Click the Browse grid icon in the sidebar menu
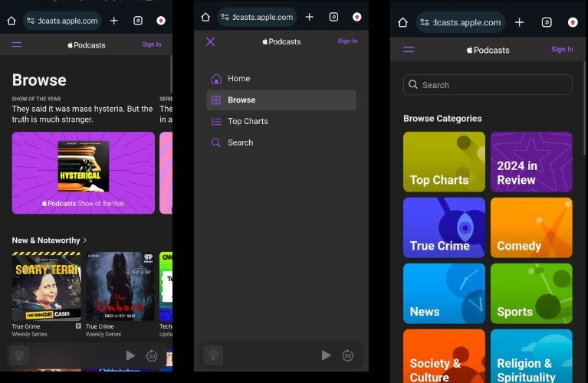588x383 pixels. coord(216,100)
